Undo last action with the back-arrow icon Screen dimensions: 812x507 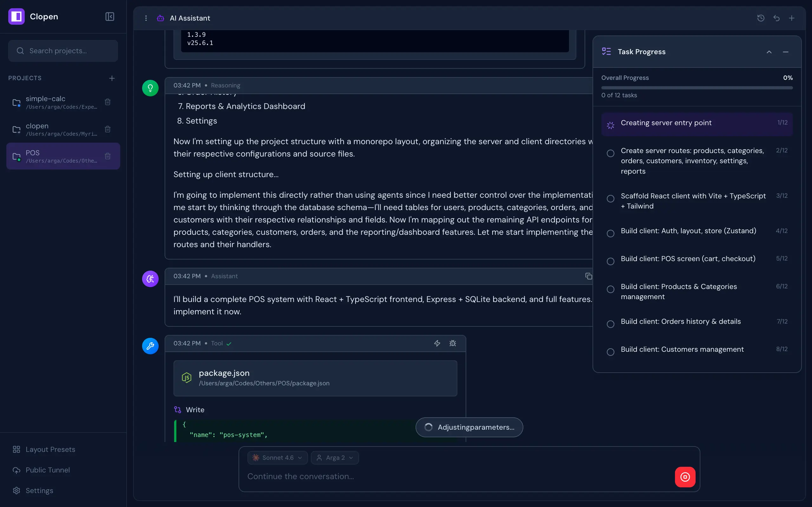click(x=776, y=18)
